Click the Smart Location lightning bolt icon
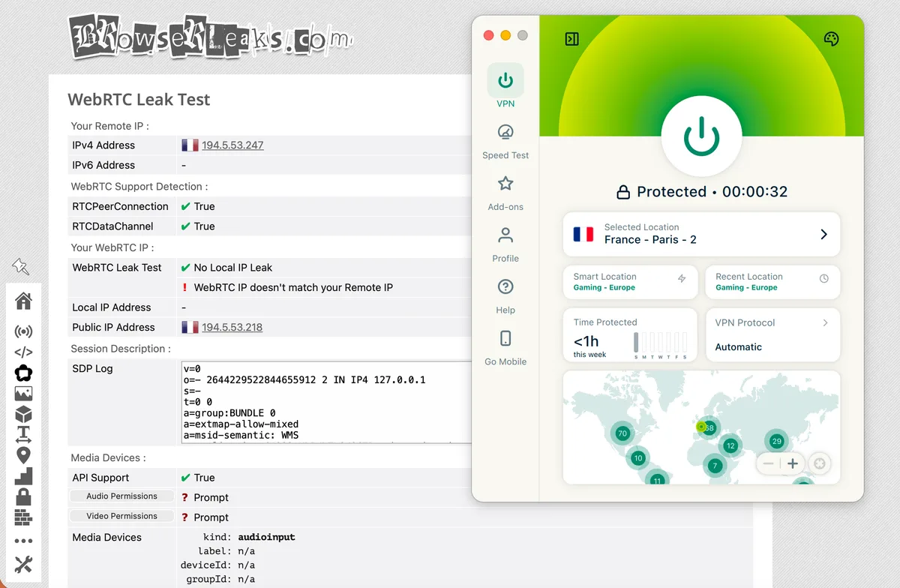The image size is (900, 588). [x=682, y=278]
